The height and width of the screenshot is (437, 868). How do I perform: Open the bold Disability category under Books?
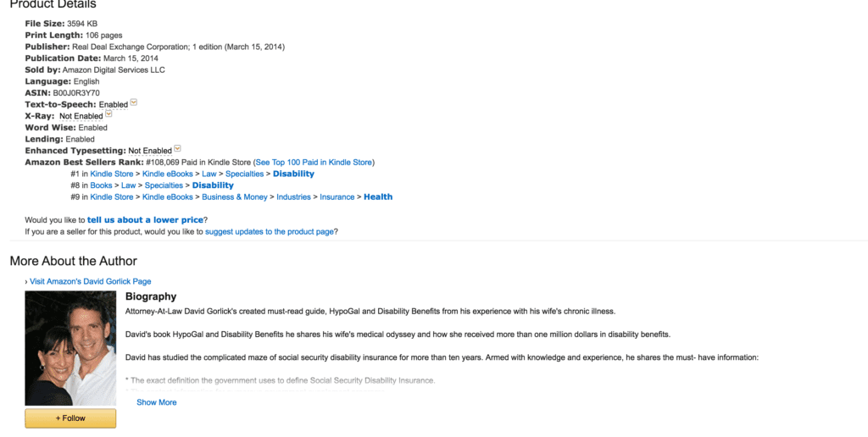pyautogui.click(x=213, y=185)
